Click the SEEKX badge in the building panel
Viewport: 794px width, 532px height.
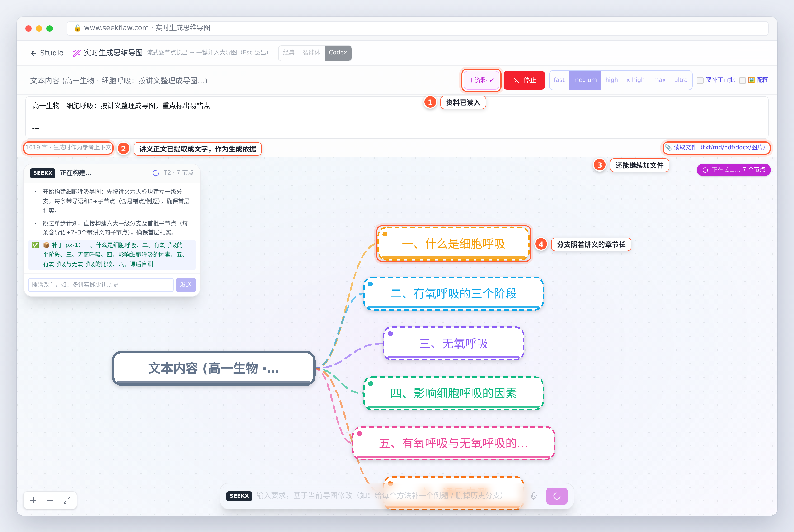[x=43, y=173]
